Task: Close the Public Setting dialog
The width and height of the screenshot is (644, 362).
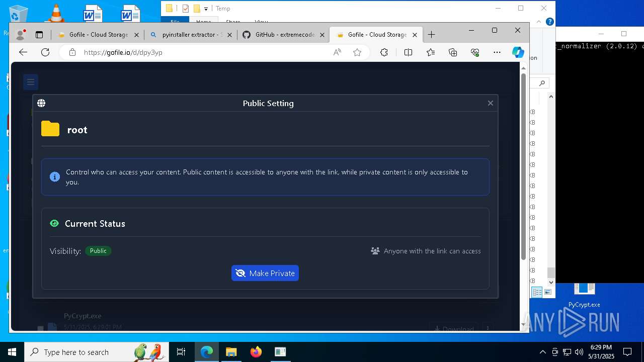Action: click(x=490, y=103)
